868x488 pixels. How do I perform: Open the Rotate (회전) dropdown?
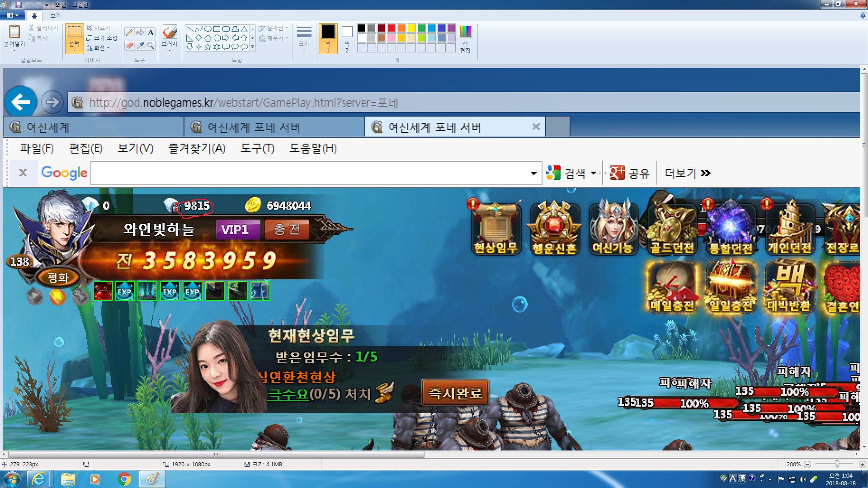click(98, 48)
